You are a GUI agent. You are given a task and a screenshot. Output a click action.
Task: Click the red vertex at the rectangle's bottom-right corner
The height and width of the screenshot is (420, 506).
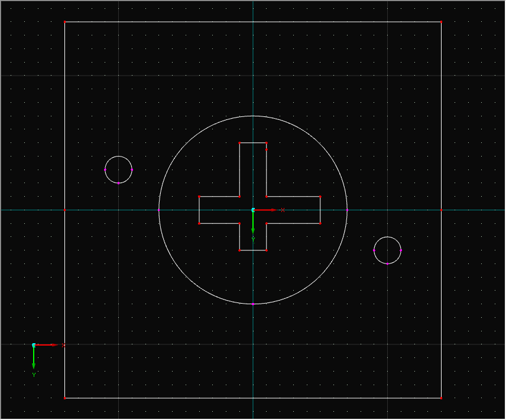(x=441, y=398)
